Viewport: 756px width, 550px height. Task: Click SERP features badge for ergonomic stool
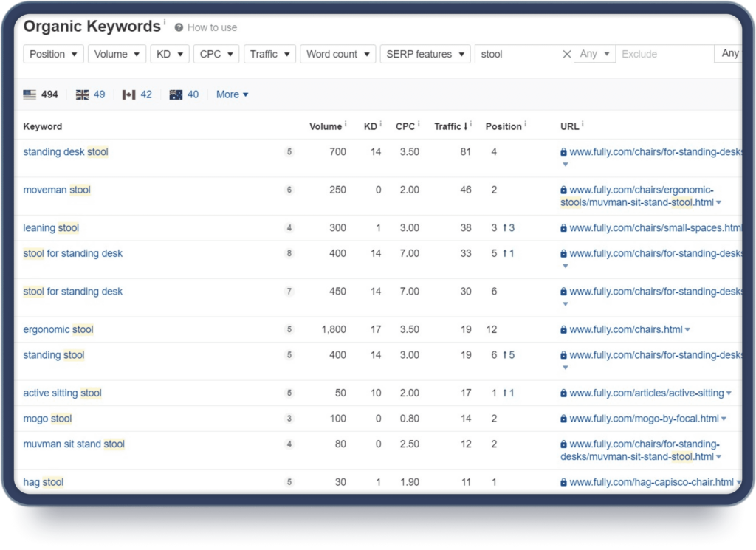(x=289, y=330)
